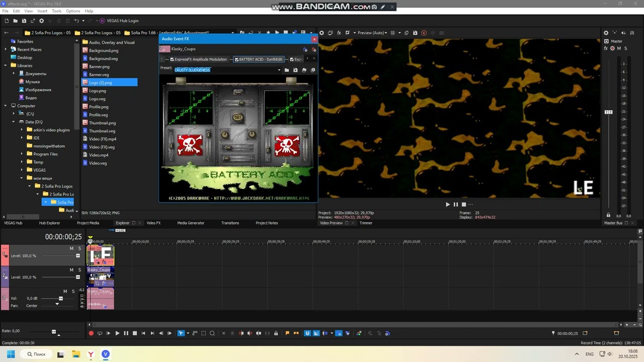Stop playback in the timeline transport

point(134,333)
